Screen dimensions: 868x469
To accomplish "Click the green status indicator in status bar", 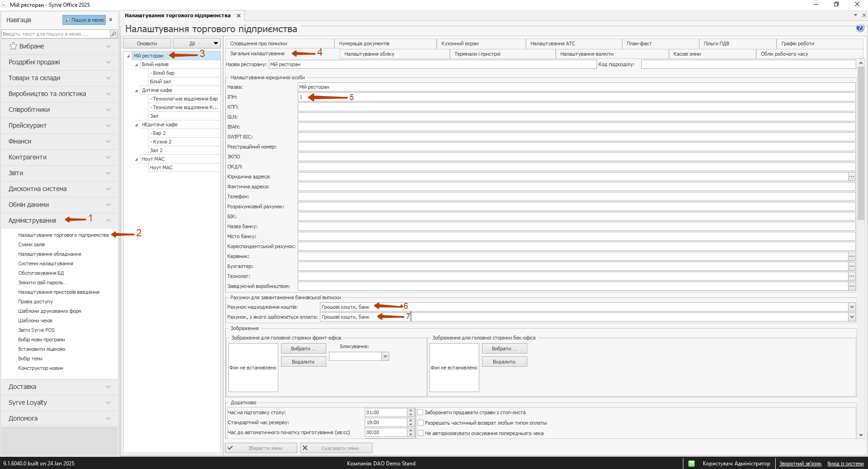I will pos(692,463).
